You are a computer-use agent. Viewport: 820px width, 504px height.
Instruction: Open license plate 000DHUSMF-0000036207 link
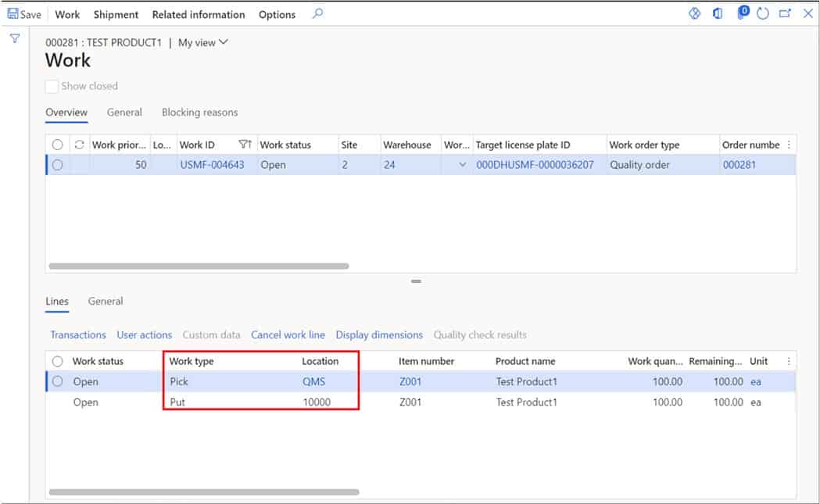point(535,165)
